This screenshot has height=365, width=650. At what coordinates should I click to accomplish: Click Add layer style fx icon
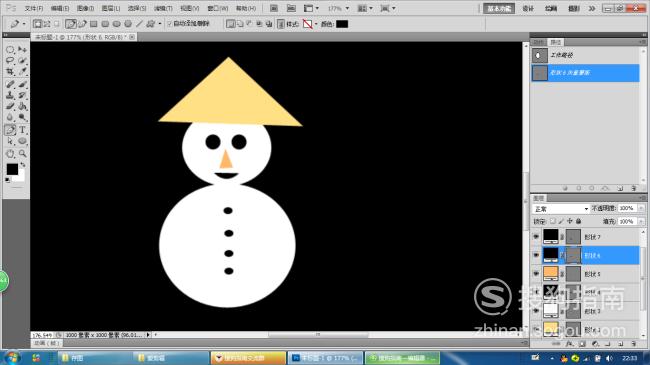pos(569,344)
